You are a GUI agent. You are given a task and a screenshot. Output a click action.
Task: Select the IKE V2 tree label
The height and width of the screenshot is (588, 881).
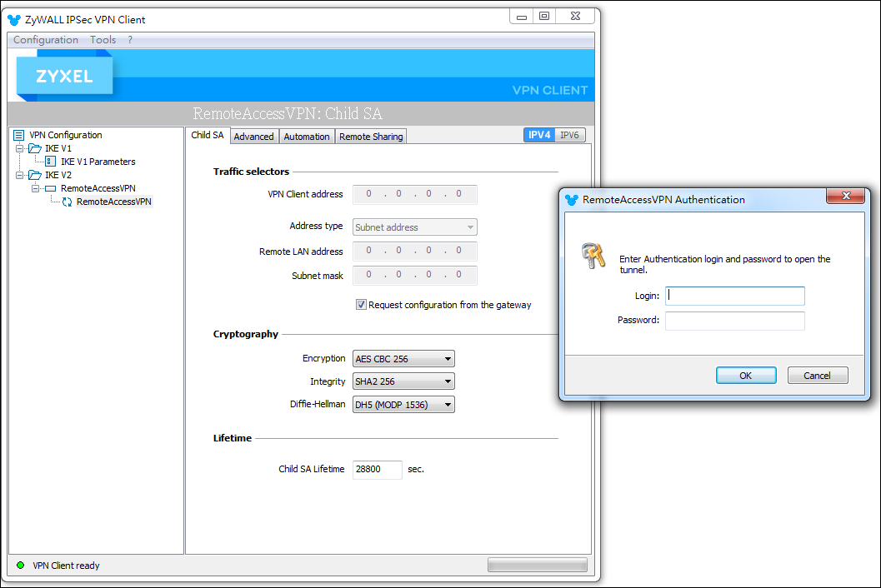pos(58,175)
